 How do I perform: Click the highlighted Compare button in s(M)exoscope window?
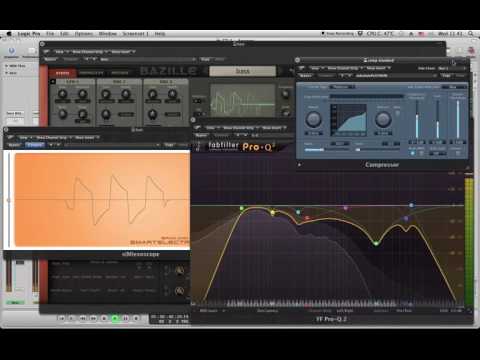[x=35, y=145]
